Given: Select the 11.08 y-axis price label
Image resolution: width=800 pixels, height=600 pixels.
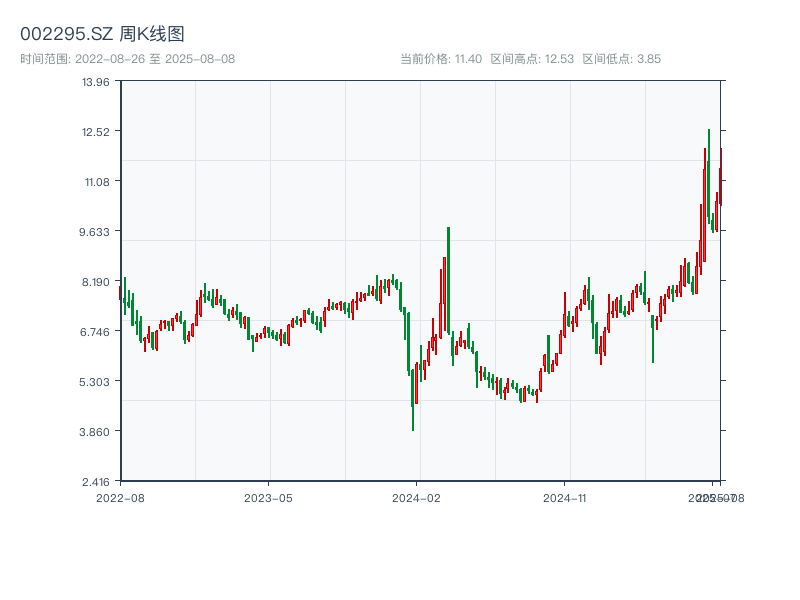Looking at the screenshot, I should tap(96, 181).
